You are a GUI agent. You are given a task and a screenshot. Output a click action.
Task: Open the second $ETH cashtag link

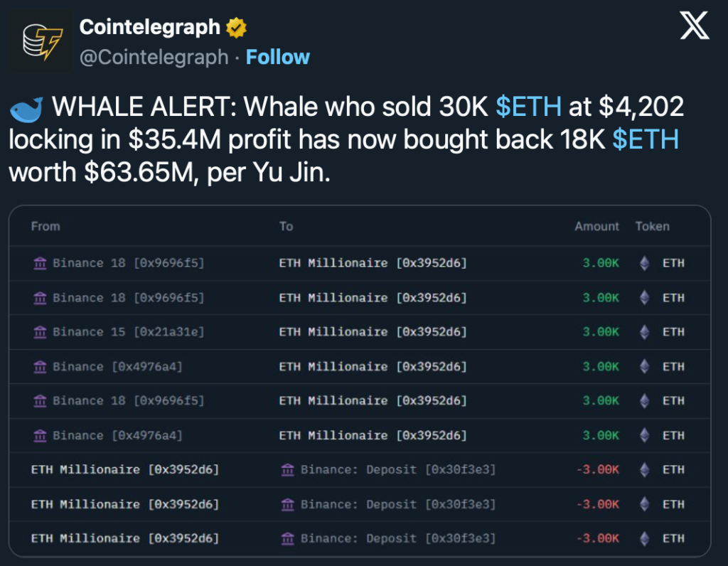pyautogui.click(x=645, y=140)
